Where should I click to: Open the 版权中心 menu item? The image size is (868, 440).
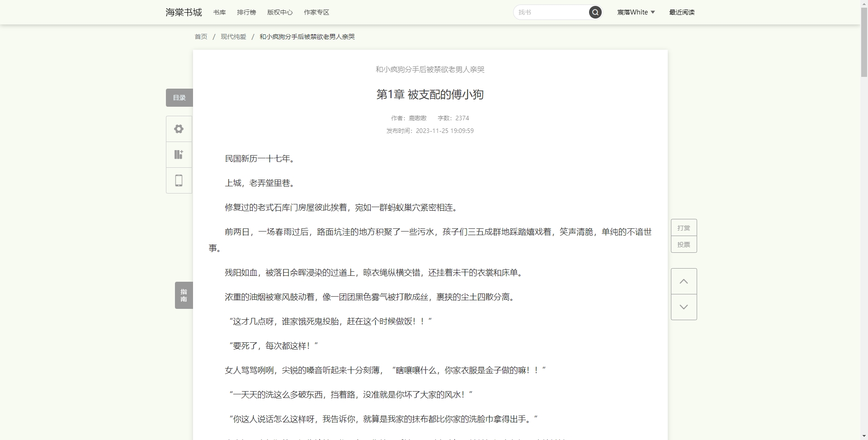click(x=280, y=12)
